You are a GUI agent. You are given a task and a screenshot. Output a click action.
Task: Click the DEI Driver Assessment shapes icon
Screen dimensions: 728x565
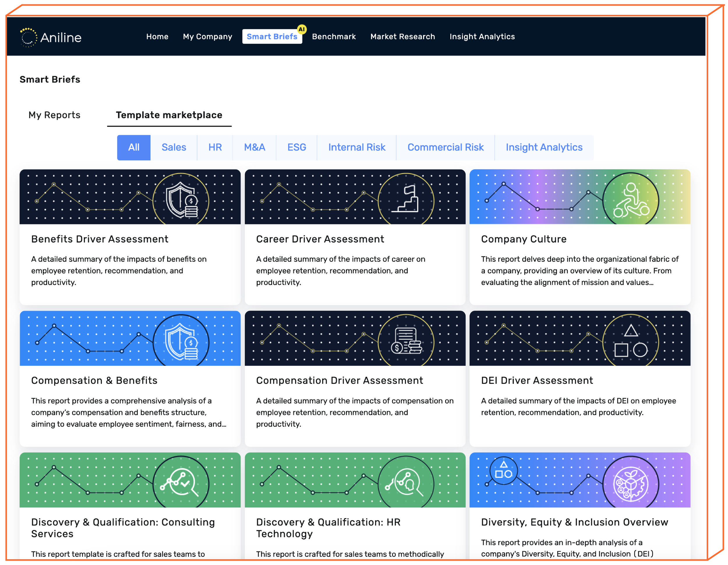tap(631, 341)
